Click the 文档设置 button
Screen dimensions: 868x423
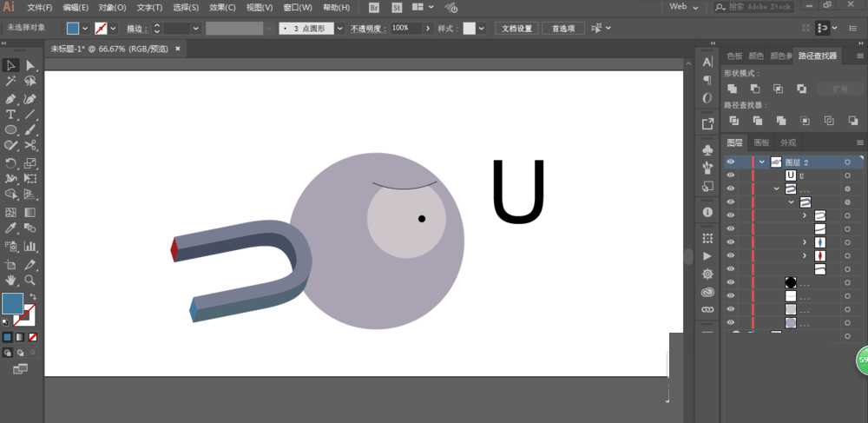(517, 28)
